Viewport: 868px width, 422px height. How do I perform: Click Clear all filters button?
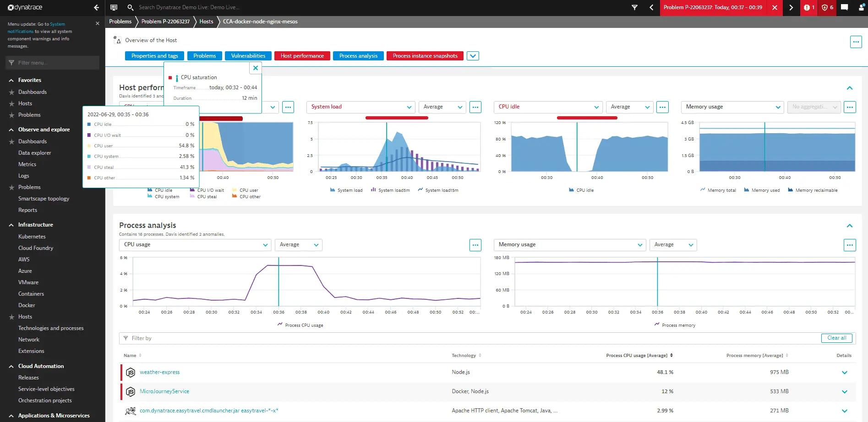pos(837,338)
